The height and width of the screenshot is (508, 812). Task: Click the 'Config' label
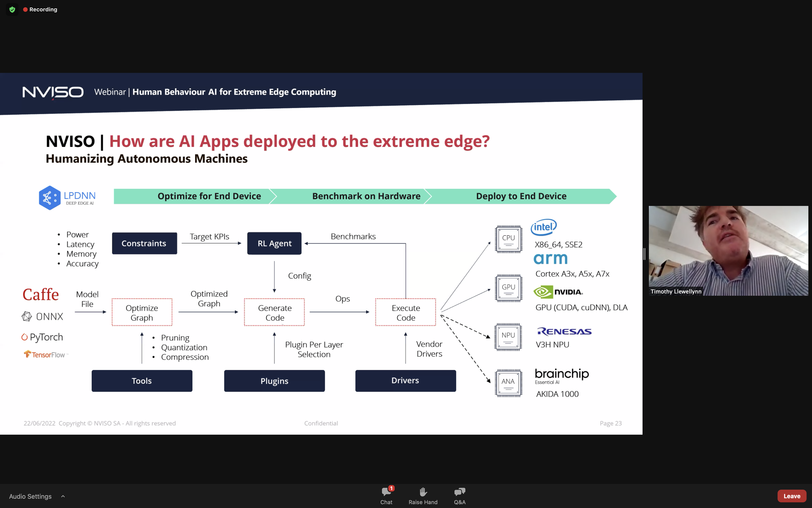(x=299, y=276)
